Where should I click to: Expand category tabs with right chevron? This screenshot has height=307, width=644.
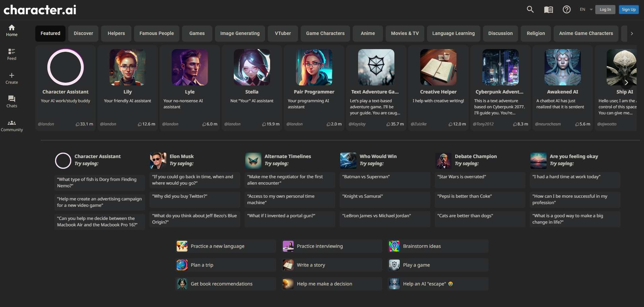(x=632, y=34)
